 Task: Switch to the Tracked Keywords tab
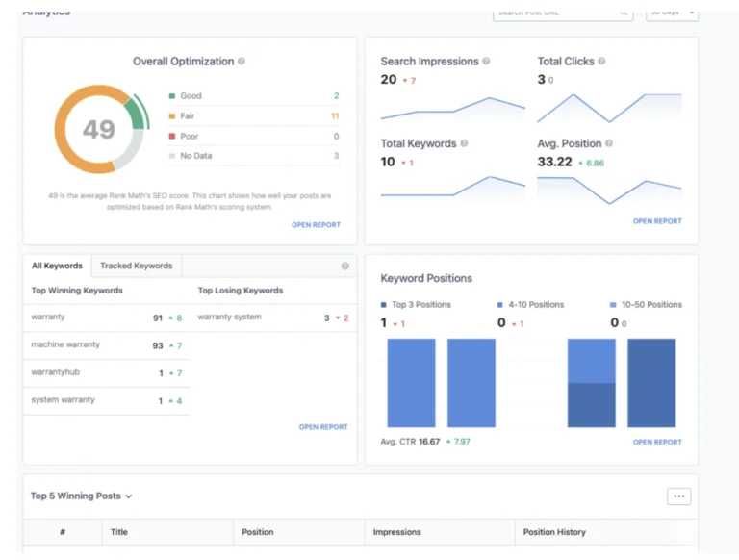coord(137,267)
